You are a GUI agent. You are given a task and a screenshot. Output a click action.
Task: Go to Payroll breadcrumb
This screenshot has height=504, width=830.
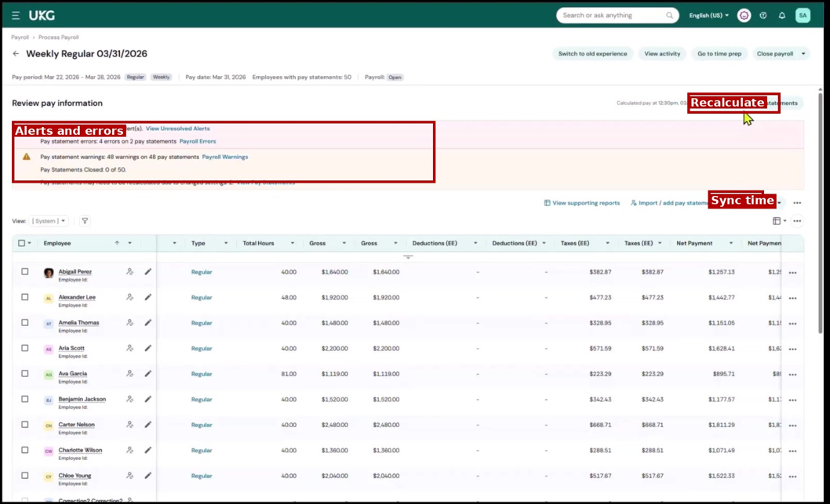click(x=20, y=37)
